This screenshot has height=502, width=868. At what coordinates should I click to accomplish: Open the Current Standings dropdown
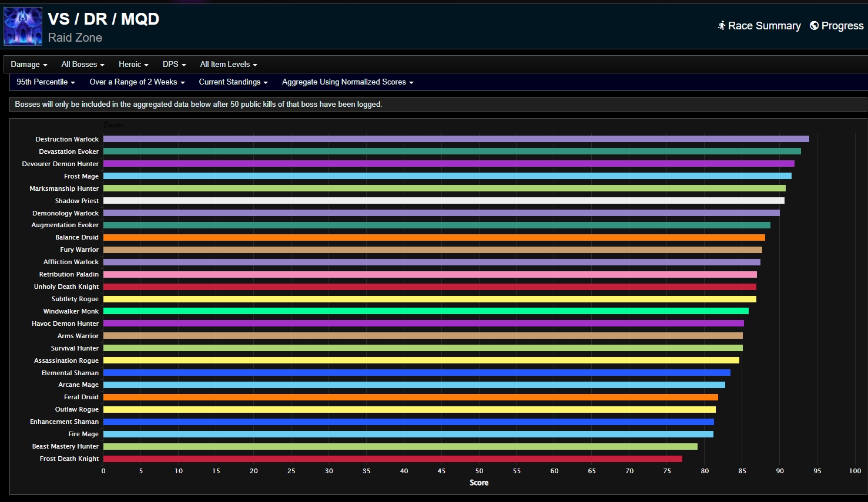(233, 82)
